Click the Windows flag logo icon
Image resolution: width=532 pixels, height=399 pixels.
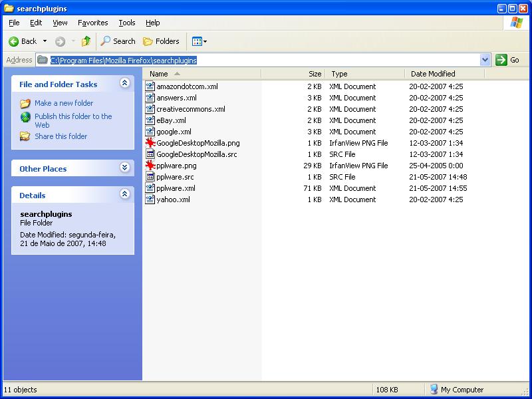click(x=517, y=23)
